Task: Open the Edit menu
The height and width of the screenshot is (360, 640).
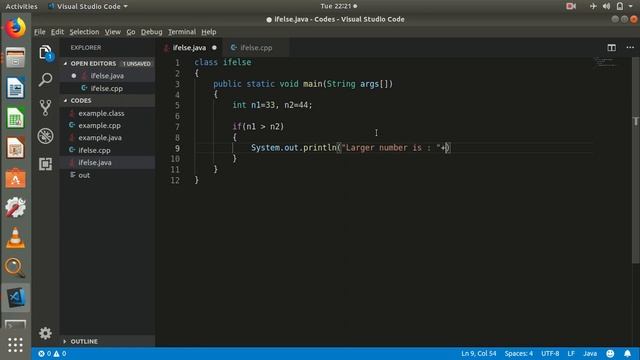Action: (x=57, y=32)
